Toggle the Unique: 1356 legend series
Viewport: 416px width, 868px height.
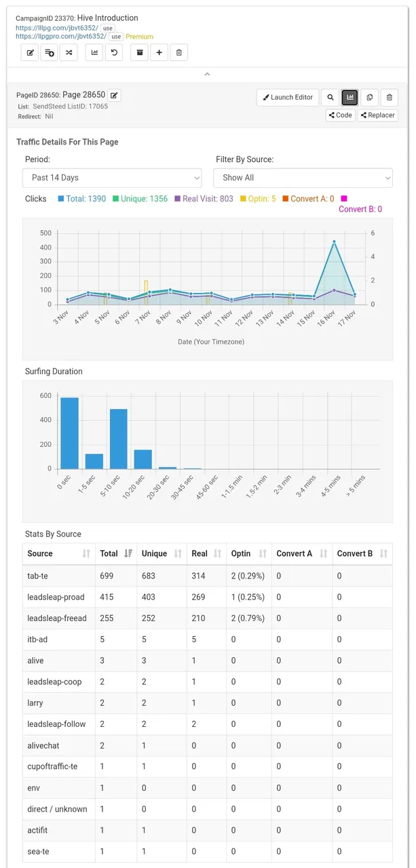click(x=140, y=199)
